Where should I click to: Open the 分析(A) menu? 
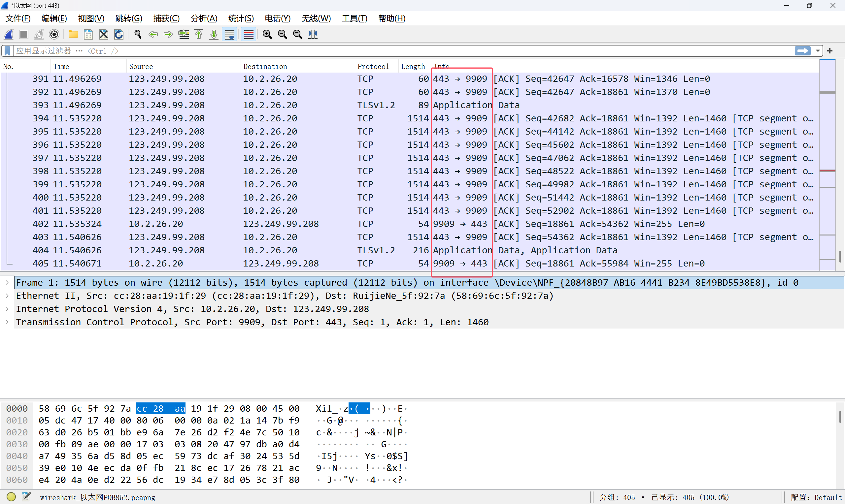pyautogui.click(x=204, y=18)
